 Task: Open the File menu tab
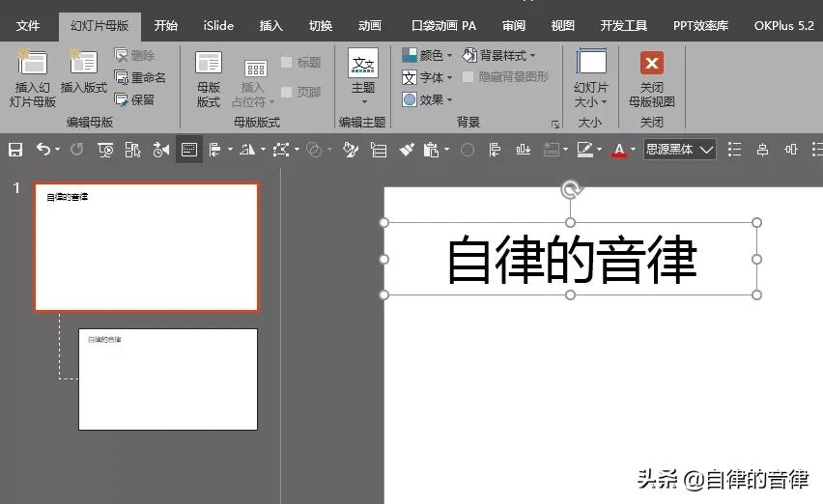point(28,26)
